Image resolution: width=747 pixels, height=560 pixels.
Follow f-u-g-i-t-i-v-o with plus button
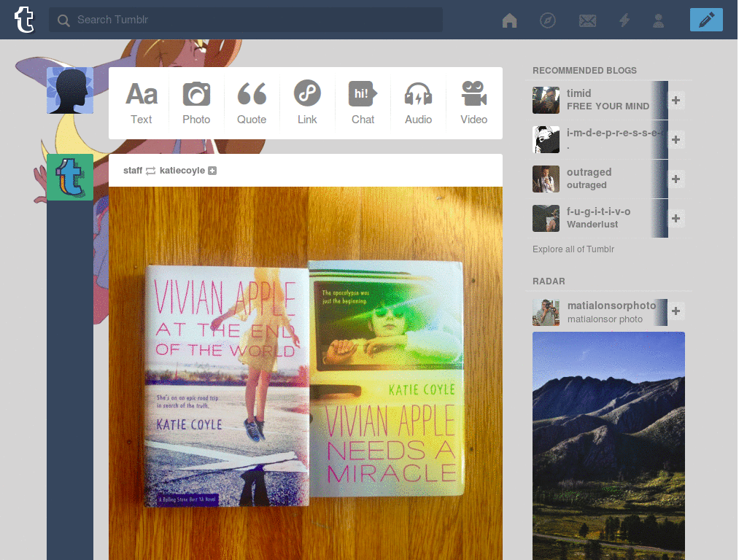(676, 218)
